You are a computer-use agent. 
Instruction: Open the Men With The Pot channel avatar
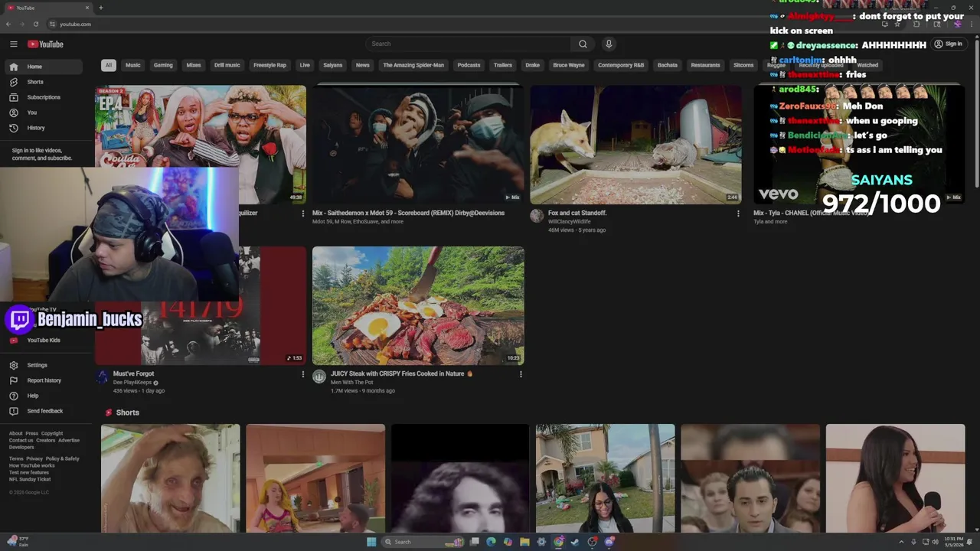coord(319,377)
